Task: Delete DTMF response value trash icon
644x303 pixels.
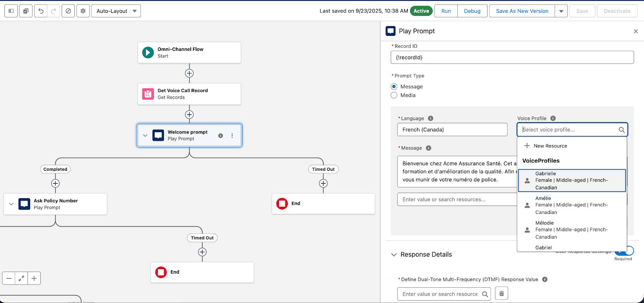Action: pyautogui.click(x=502, y=294)
